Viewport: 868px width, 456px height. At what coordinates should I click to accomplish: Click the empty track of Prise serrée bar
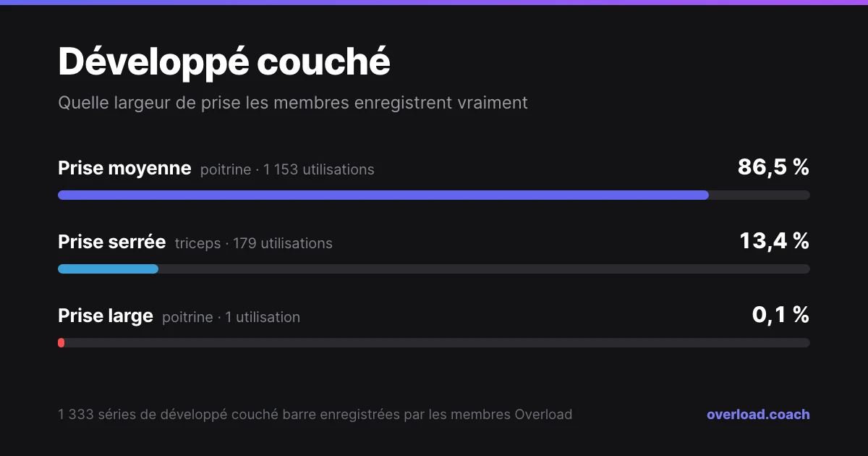(484, 269)
